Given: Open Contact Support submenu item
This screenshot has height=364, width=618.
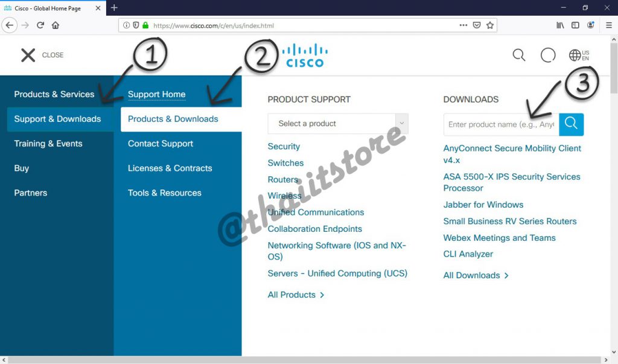Looking at the screenshot, I should (161, 144).
